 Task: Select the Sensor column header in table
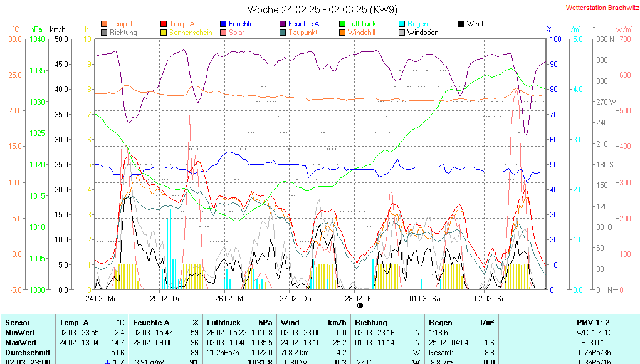pos(16,321)
